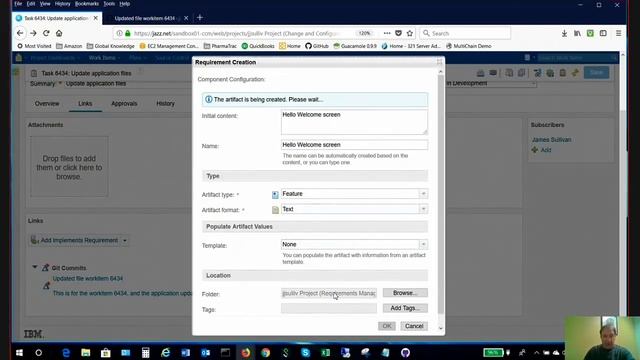Screen dimensions: 640x360
Task: Bookmark this page with the star icon
Action: pos(410,33)
